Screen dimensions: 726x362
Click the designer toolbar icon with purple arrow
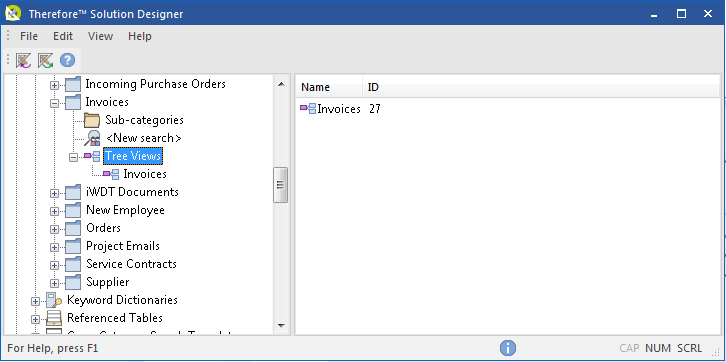(x=23, y=60)
